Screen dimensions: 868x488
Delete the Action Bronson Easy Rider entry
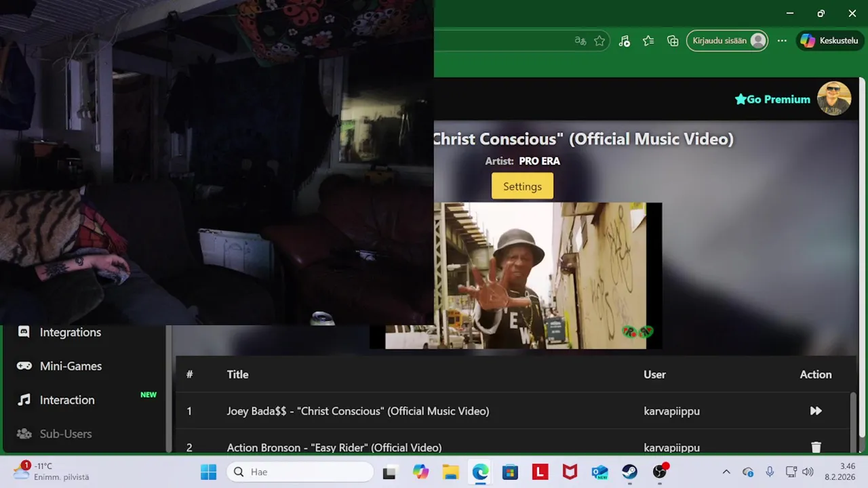point(816,447)
